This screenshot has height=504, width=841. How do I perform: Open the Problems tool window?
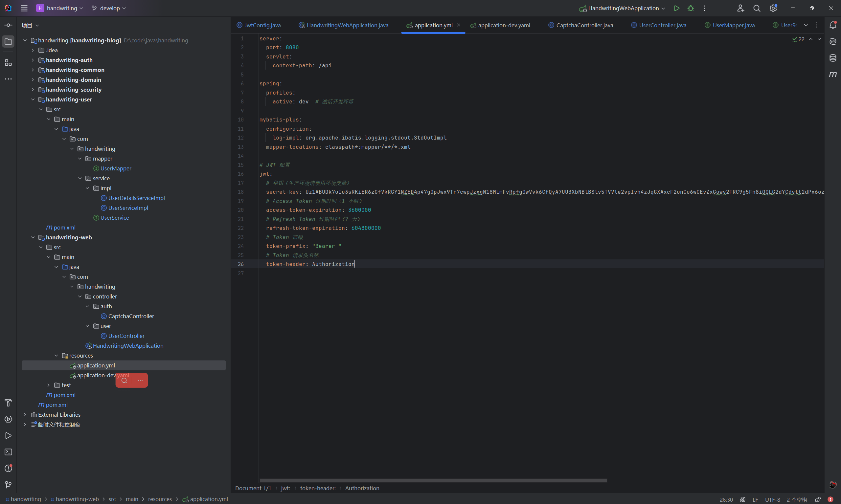[8, 468]
